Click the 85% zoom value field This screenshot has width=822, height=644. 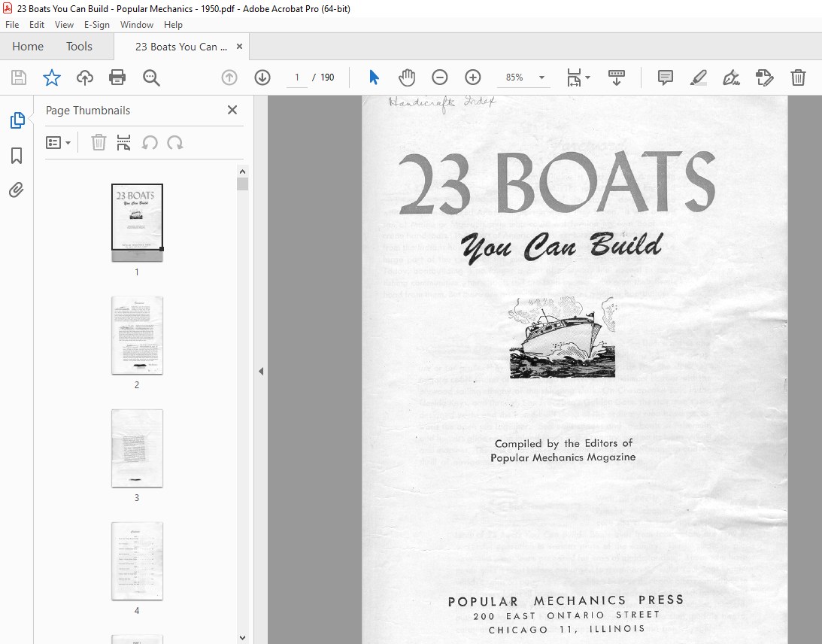[514, 77]
